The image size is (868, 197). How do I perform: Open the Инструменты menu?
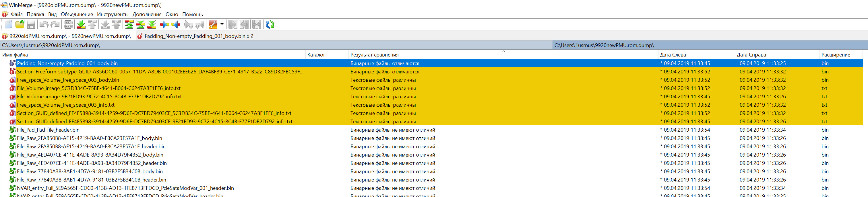coord(113,14)
